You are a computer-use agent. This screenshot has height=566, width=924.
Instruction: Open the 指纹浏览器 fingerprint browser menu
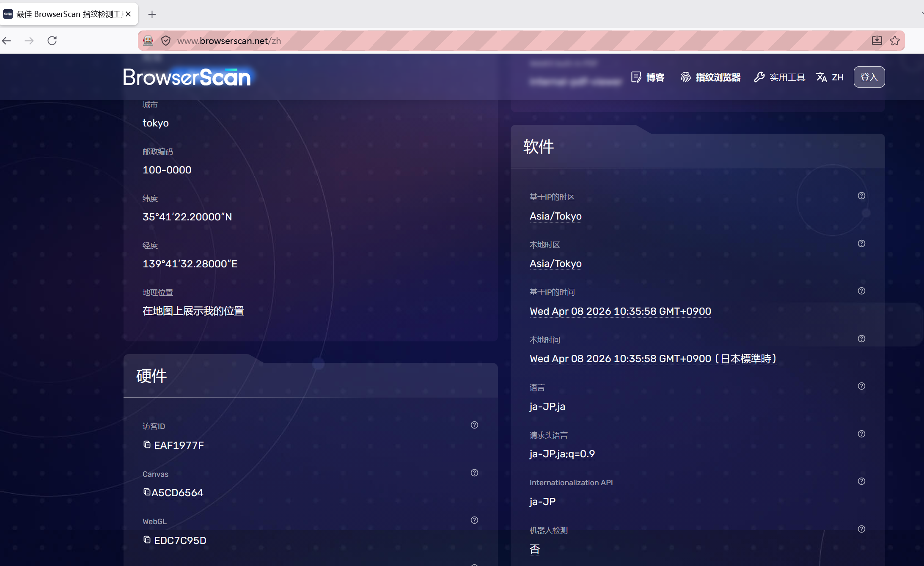(718, 77)
